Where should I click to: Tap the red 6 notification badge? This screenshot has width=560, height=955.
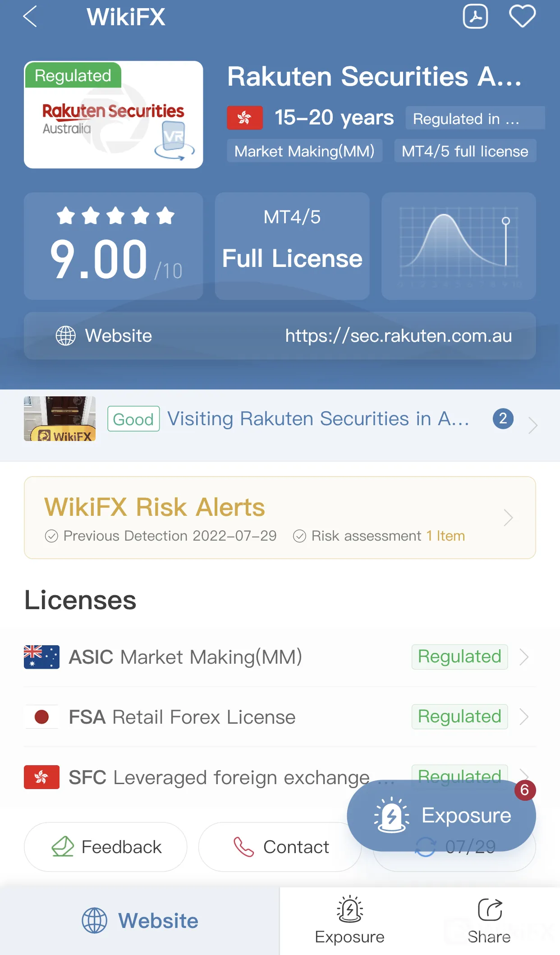point(525,790)
